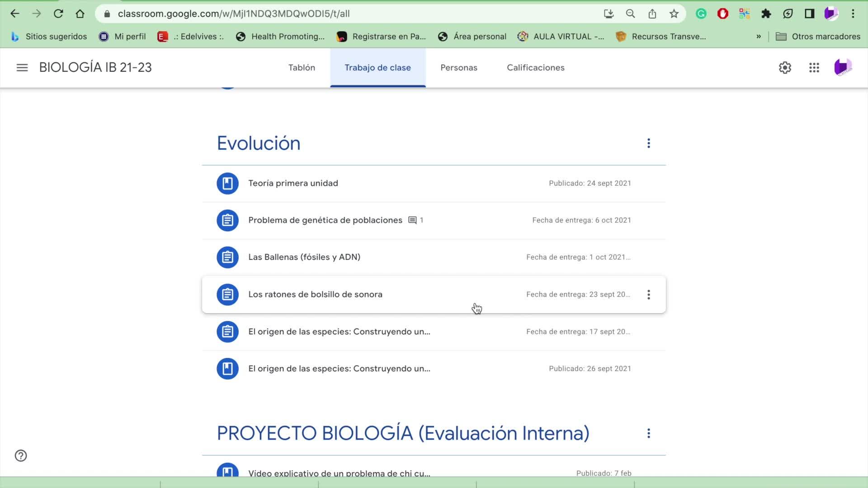Click the comment icon on Problema de genética

point(412,220)
